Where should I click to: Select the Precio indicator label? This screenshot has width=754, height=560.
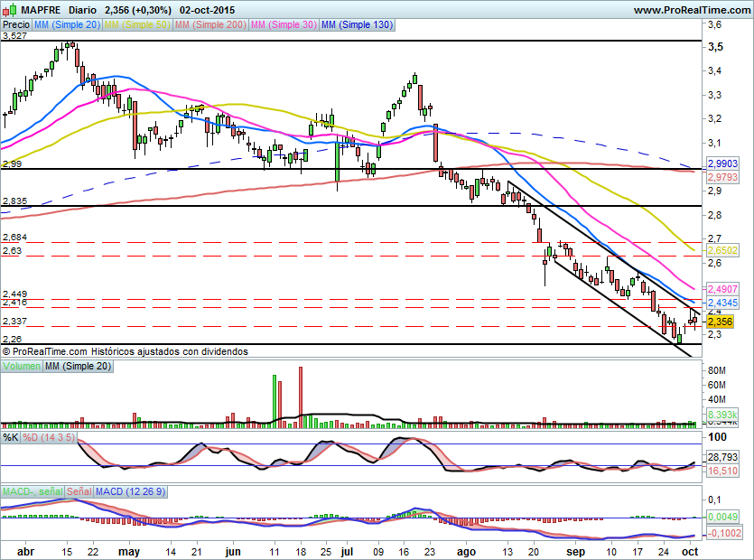coord(16,24)
